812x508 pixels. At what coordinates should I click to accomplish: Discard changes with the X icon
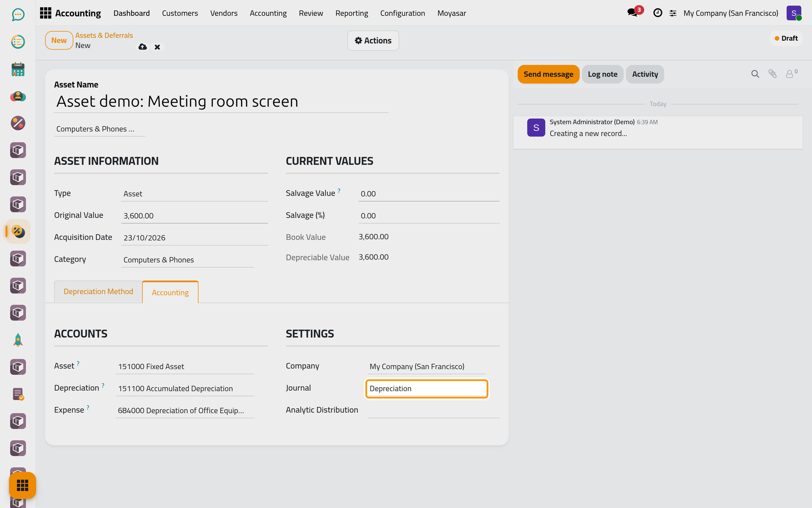pos(157,47)
